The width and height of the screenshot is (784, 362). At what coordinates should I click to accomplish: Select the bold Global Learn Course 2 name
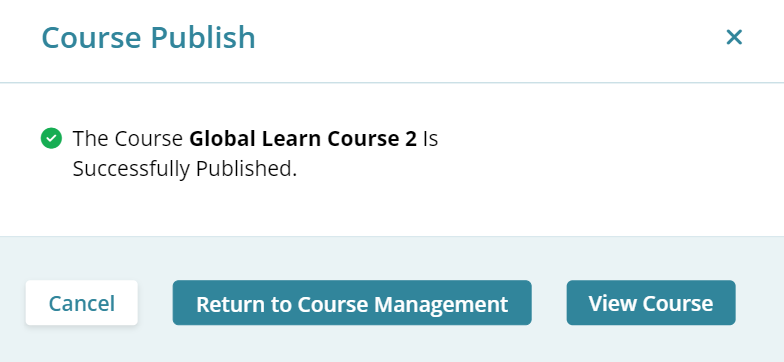click(x=303, y=138)
